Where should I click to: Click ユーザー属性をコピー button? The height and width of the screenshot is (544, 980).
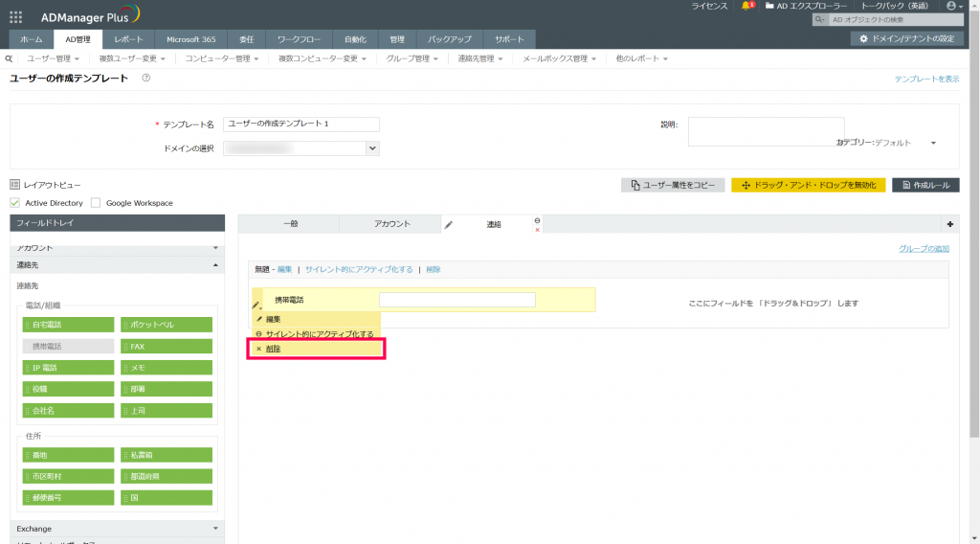(673, 185)
